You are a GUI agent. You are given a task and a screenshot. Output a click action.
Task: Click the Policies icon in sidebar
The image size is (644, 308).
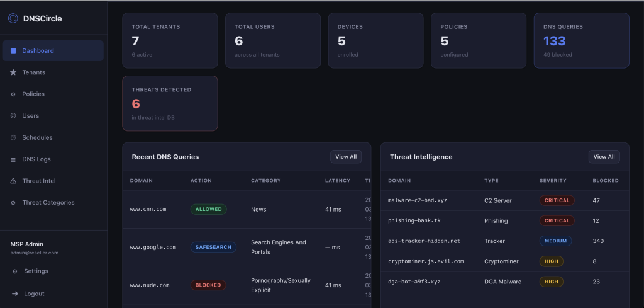13,94
